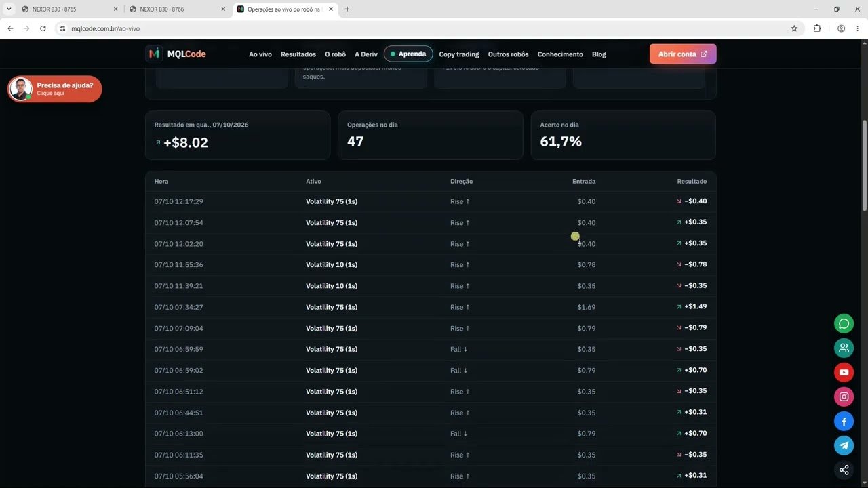Click the address bar URL field
Image resolution: width=868 pixels, height=488 pixels.
point(427,28)
